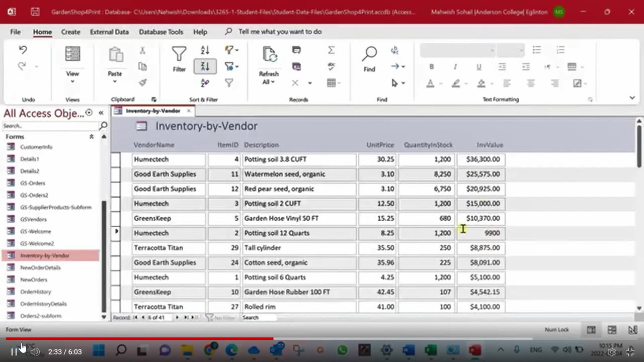Click the Undo arrow icon
644x362 pixels.
pos(23,50)
